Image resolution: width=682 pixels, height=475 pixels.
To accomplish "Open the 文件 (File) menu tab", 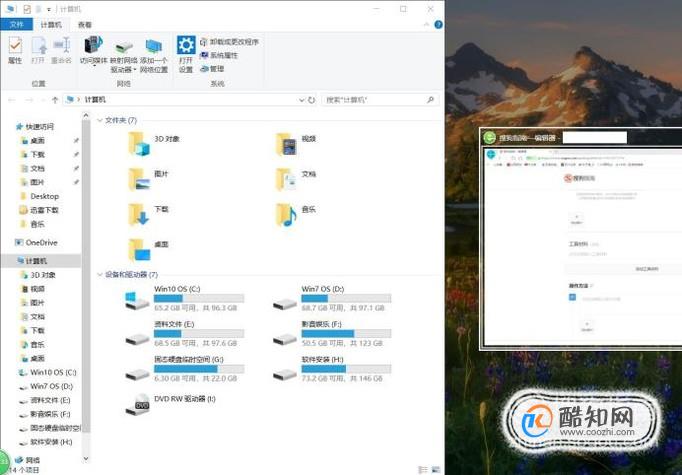I will pyautogui.click(x=17, y=24).
